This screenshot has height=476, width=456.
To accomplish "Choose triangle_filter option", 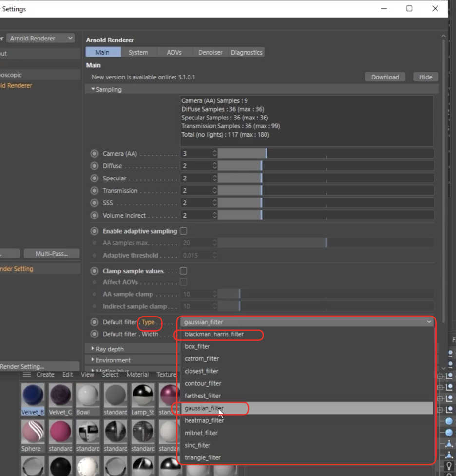I will [x=306, y=457].
